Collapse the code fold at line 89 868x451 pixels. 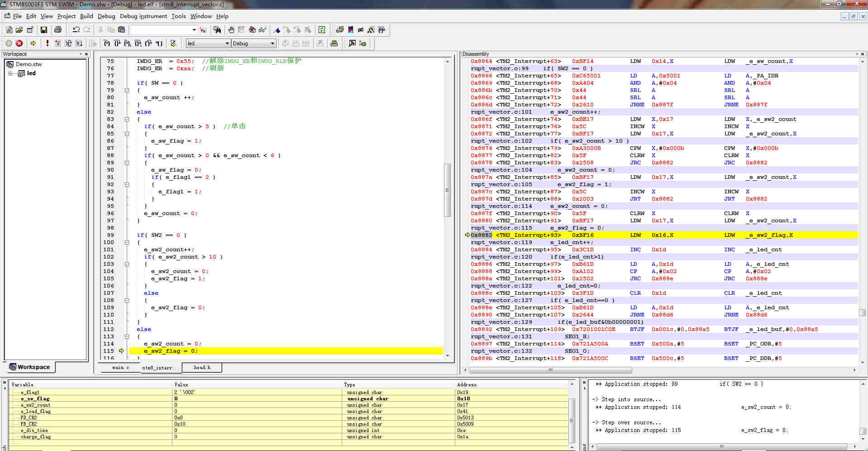coord(127,163)
